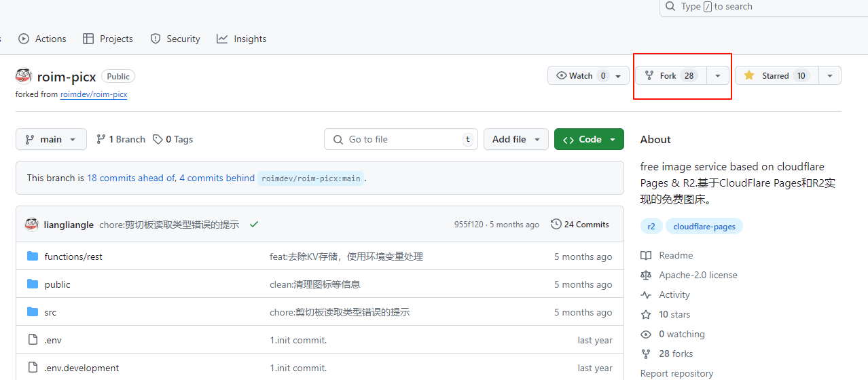Click the 18 commits ahead of link

(130, 178)
